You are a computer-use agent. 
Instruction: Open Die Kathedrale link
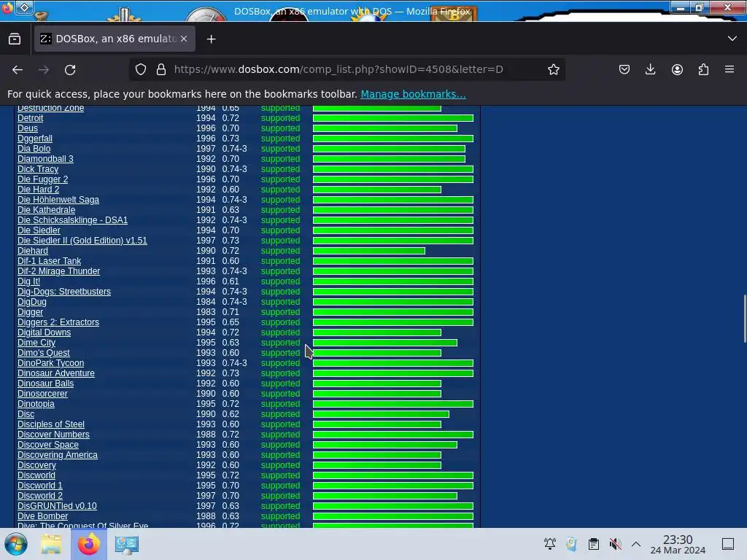(46, 210)
